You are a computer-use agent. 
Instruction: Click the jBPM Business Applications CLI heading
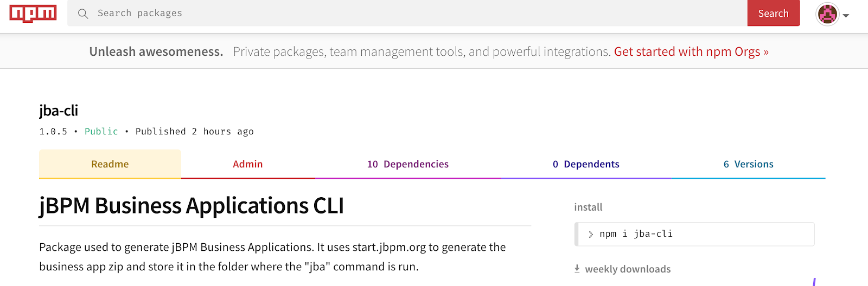pos(192,206)
